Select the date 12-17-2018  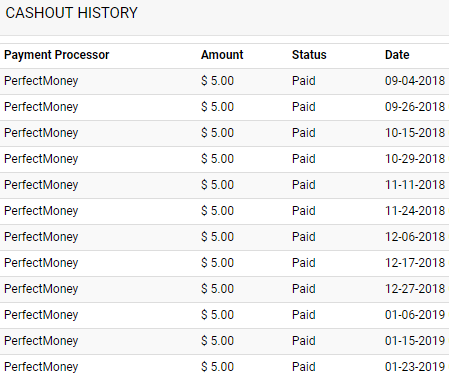click(415, 263)
